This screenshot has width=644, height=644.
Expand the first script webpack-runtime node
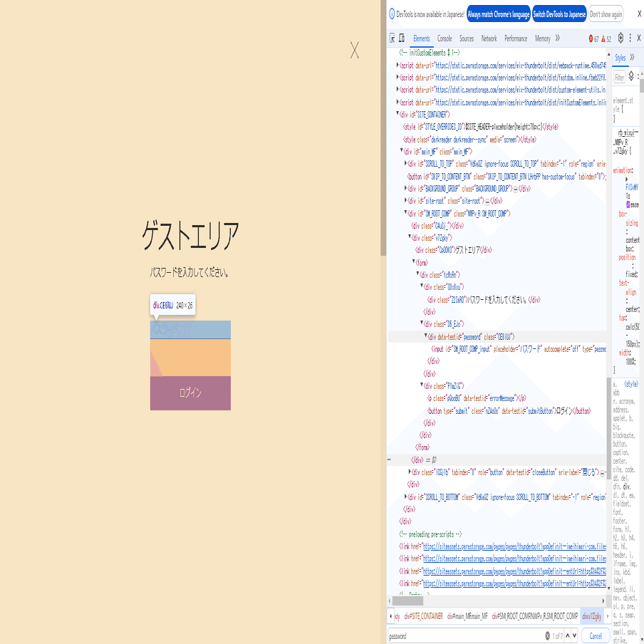pyautogui.click(x=398, y=65)
